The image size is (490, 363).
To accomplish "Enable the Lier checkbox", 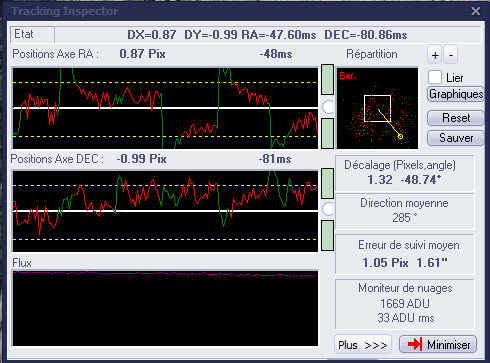I will coord(435,77).
